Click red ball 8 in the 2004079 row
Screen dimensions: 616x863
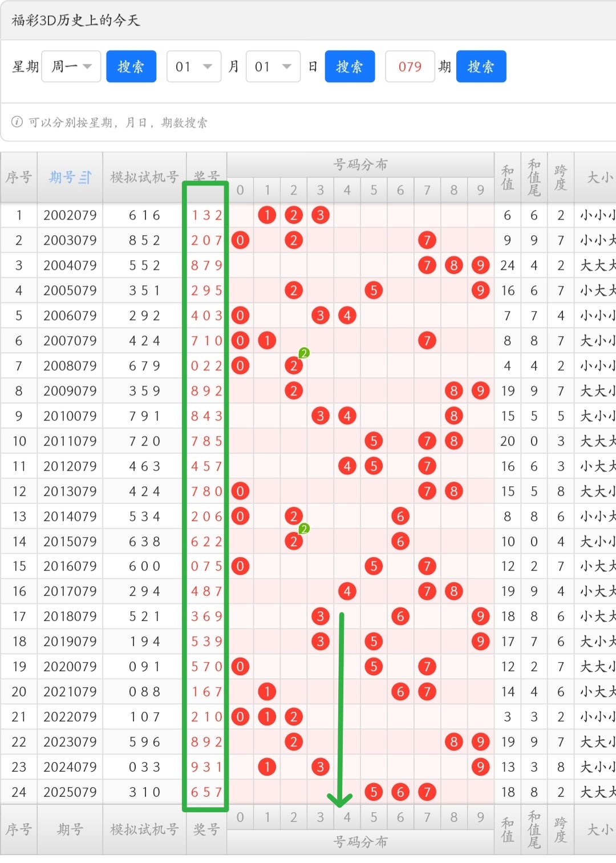click(454, 265)
